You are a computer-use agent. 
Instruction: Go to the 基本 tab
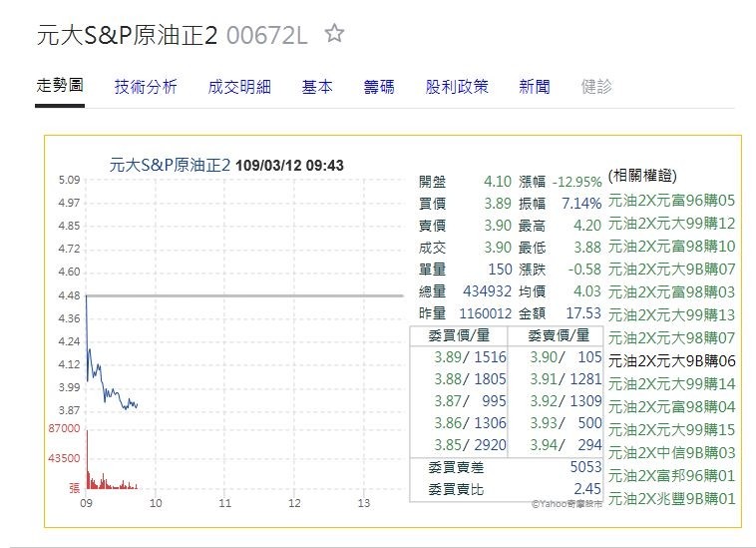tap(317, 87)
